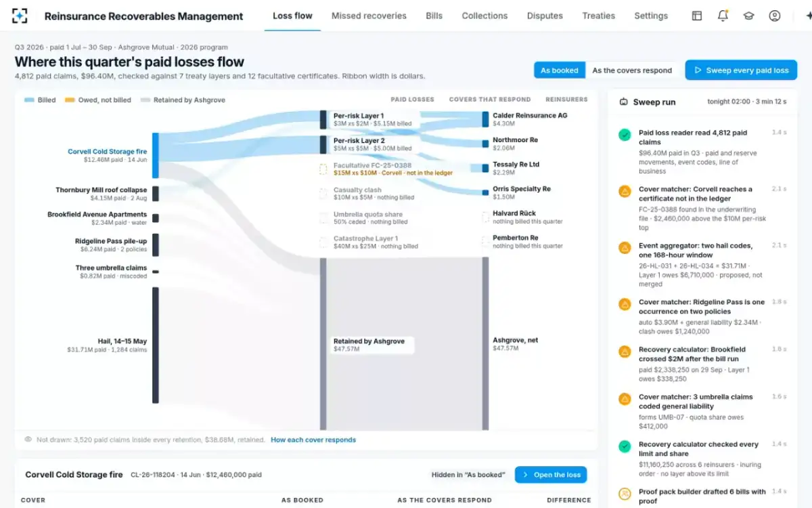Click the app logo icon

[x=20, y=16]
